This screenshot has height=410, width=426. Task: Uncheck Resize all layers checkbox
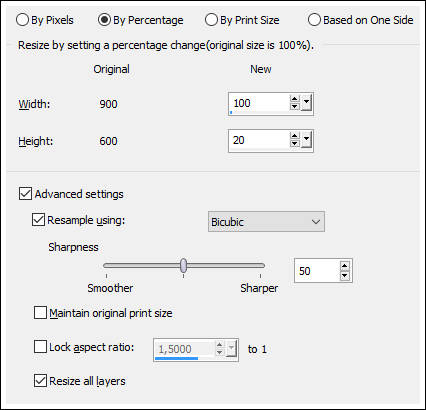(x=40, y=381)
